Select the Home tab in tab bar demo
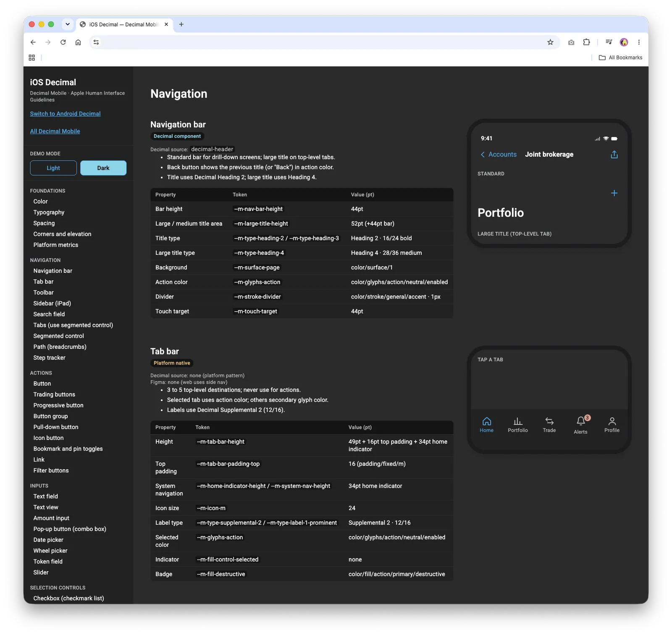Image resolution: width=672 pixels, height=635 pixels. pos(486,425)
